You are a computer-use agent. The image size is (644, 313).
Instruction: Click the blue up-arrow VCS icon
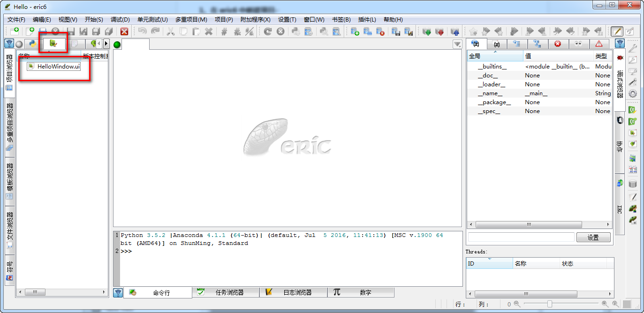pos(455,31)
